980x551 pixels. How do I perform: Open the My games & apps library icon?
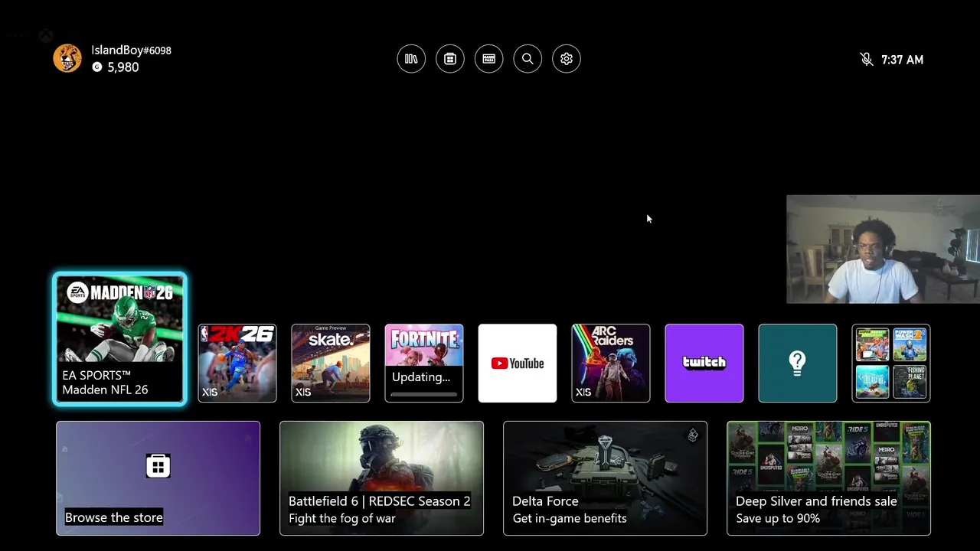tap(411, 59)
